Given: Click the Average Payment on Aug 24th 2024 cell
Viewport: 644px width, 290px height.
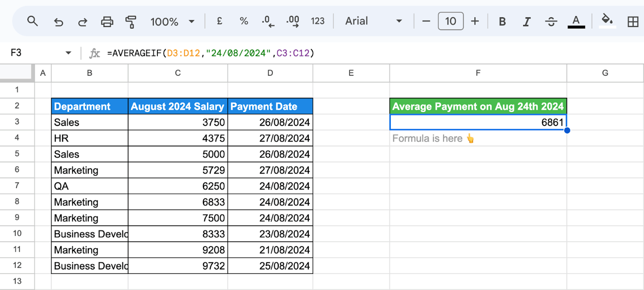Looking at the screenshot, I should (x=478, y=106).
